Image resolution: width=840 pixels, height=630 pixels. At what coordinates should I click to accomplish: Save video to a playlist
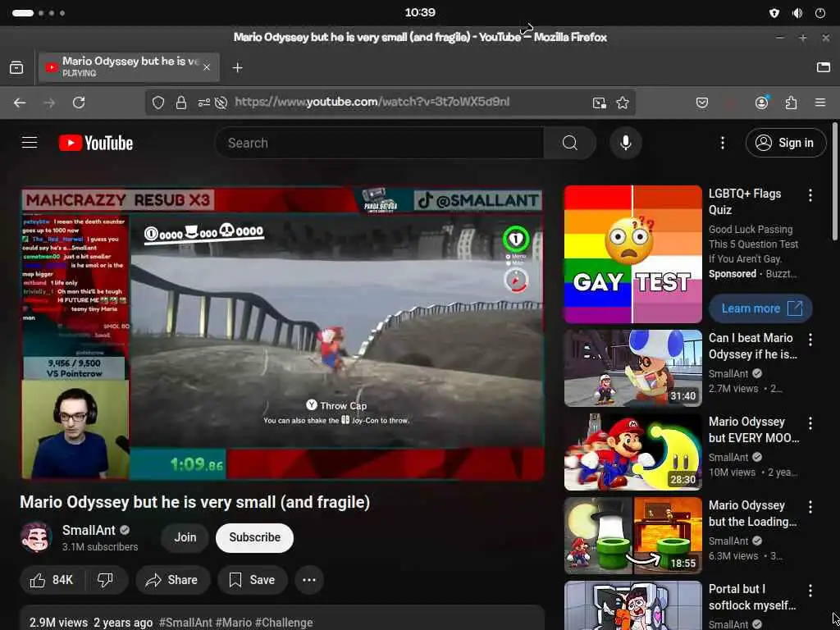253,580
